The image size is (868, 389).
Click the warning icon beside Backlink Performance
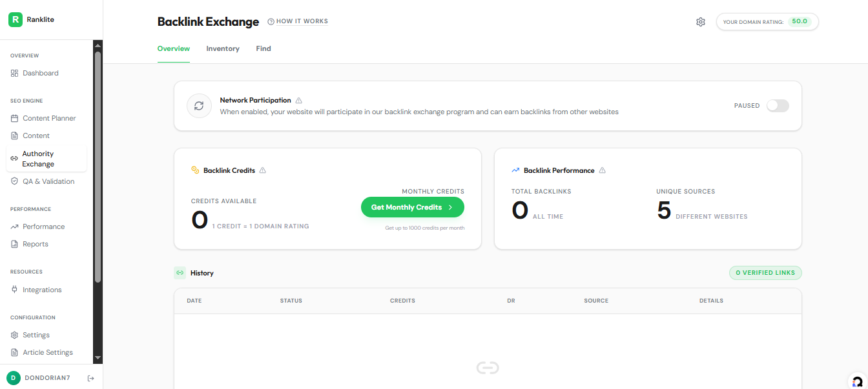[602, 170]
